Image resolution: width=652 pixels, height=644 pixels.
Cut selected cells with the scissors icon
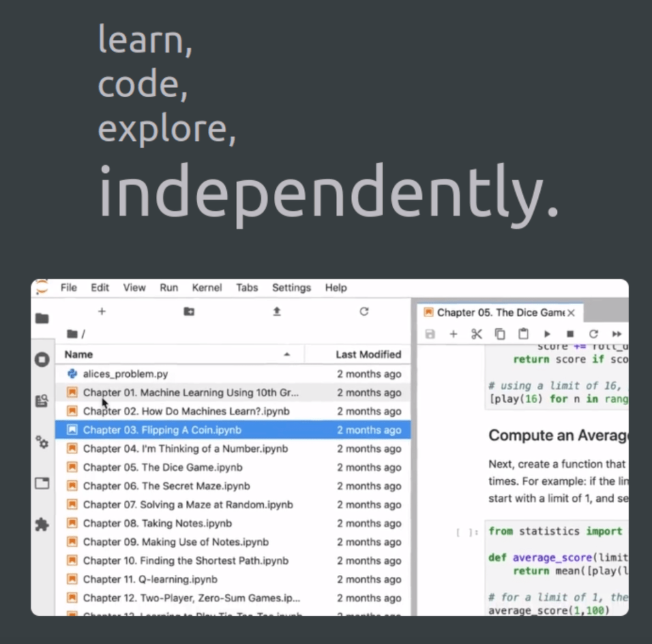[x=477, y=333]
